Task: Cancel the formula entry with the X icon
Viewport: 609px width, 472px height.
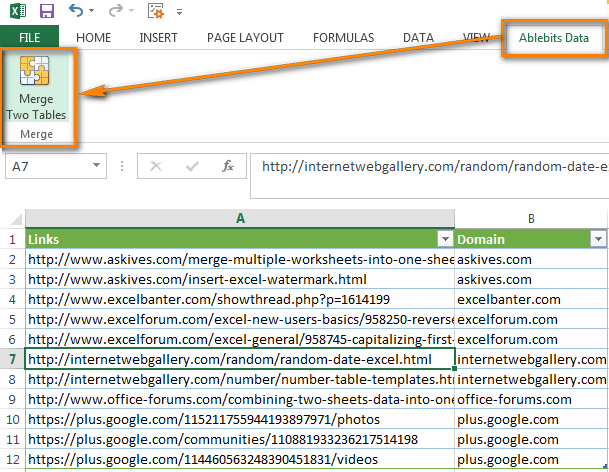Action: point(156,166)
